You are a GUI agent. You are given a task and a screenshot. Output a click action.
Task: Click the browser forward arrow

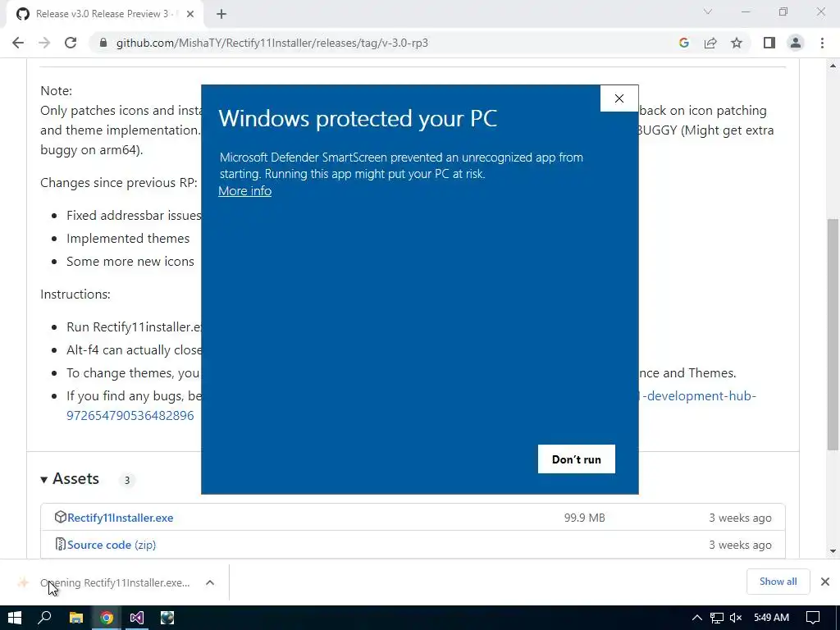pos(44,43)
